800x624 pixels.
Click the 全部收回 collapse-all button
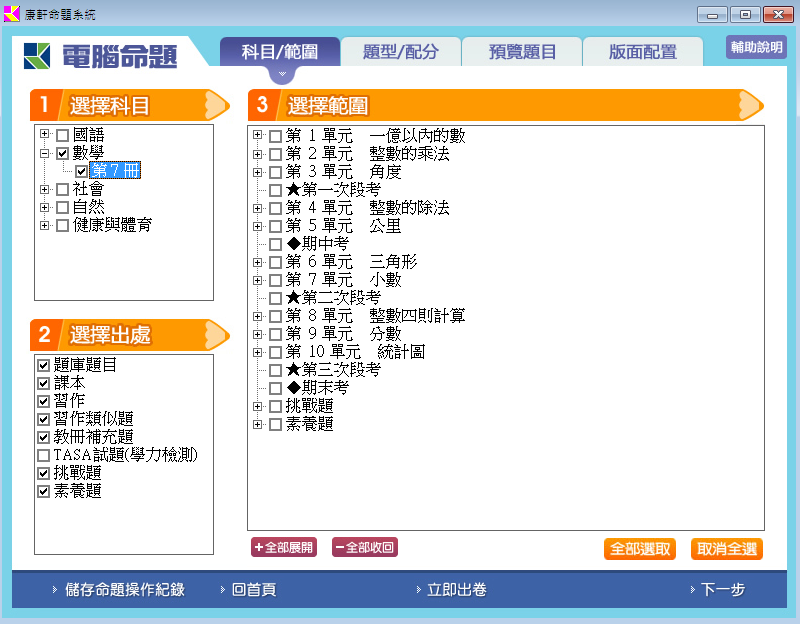point(365,547)
